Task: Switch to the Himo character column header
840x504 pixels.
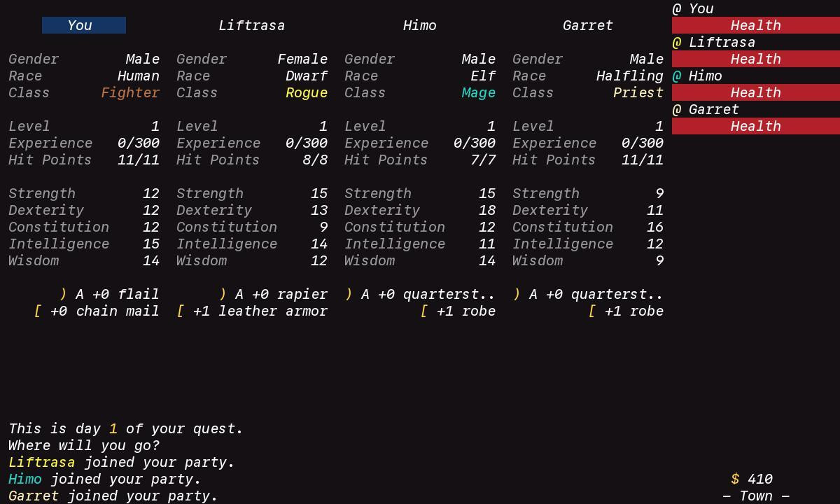Action: (x=420, y=26)
